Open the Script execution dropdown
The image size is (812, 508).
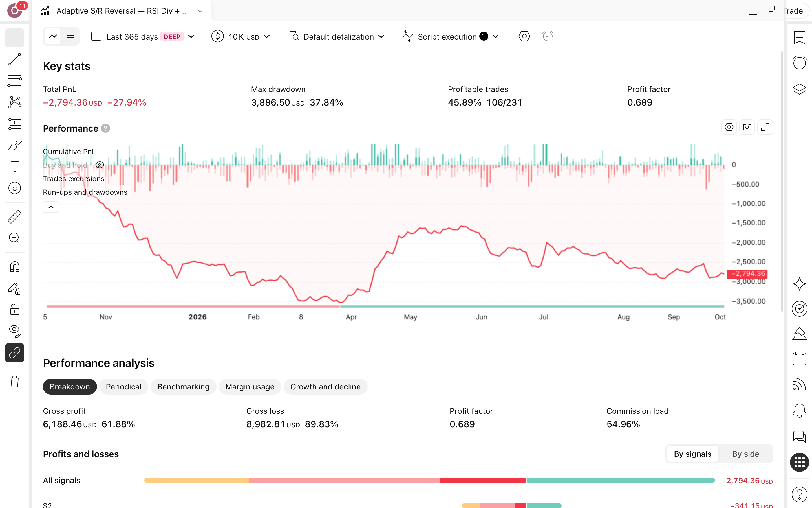click(451, 37)
